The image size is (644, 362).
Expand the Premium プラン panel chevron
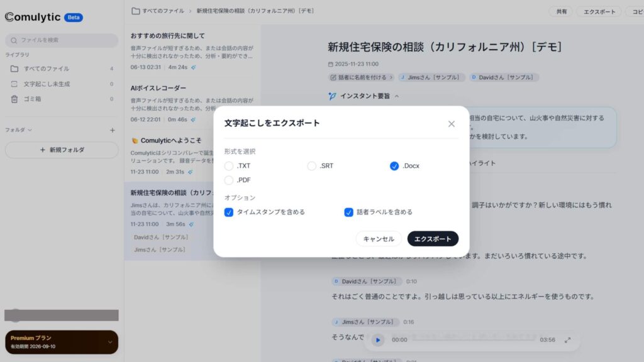pos(110,342)
